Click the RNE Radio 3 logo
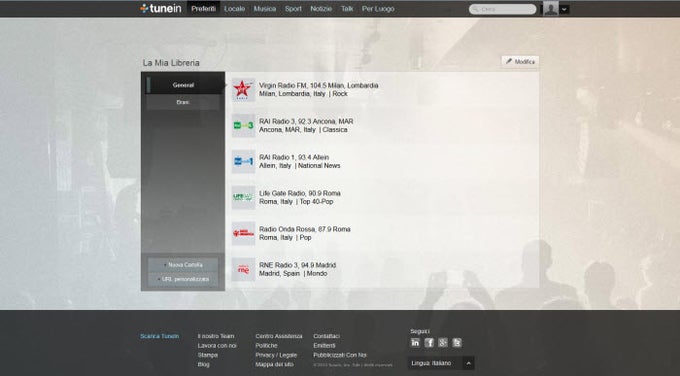Screen dimensions: 680x376 (243, 269)
